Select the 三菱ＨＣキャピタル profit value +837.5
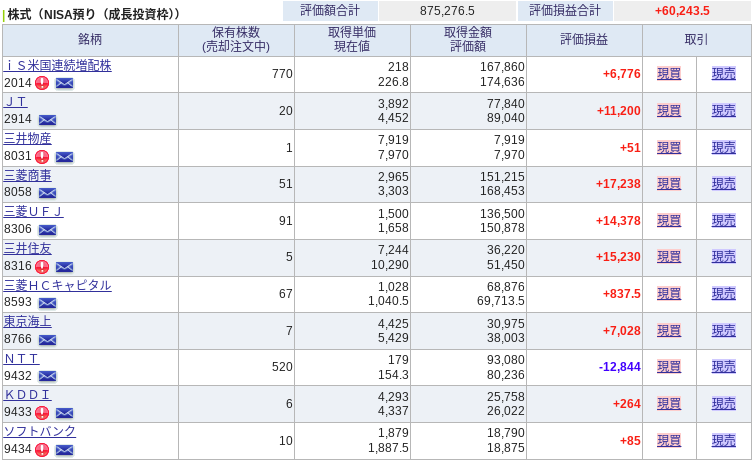This screenshot has width=752, height=461. [x=622, y=294]
